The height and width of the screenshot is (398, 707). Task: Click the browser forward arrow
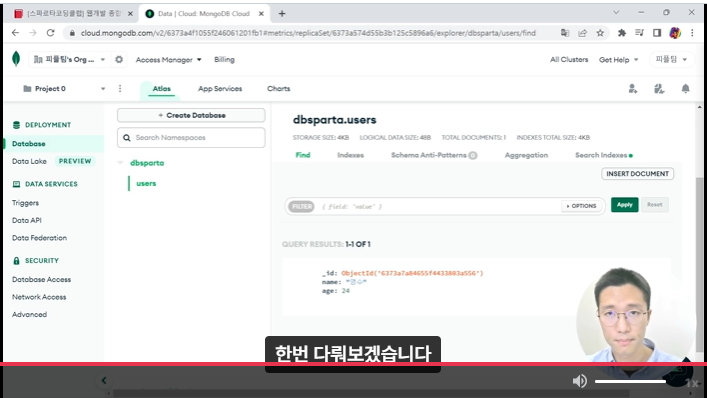click(x=33, y=33)
